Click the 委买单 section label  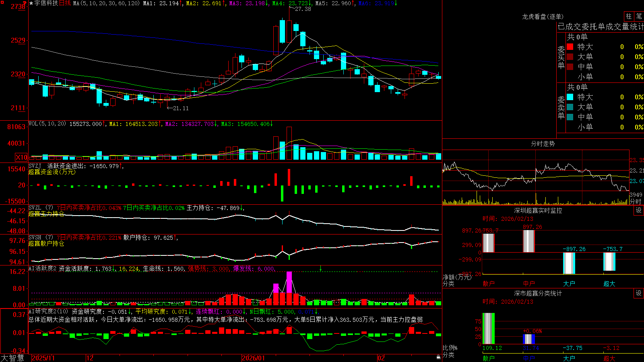[561, 57]
